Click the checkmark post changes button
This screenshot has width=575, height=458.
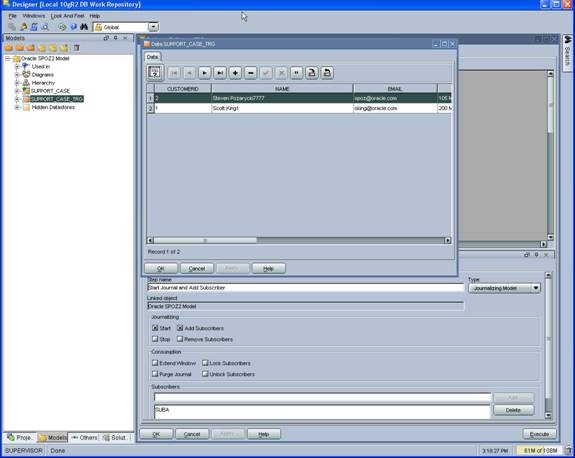[266, 73]
